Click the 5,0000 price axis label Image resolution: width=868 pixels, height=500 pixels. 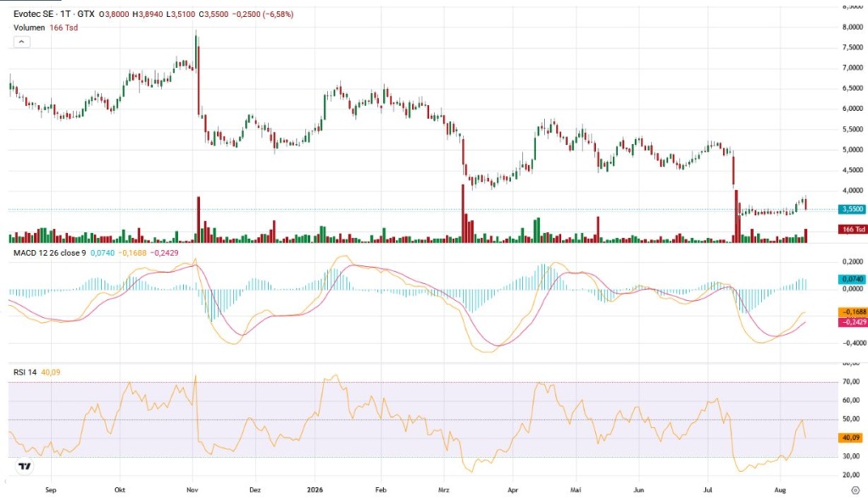point(853,149)
